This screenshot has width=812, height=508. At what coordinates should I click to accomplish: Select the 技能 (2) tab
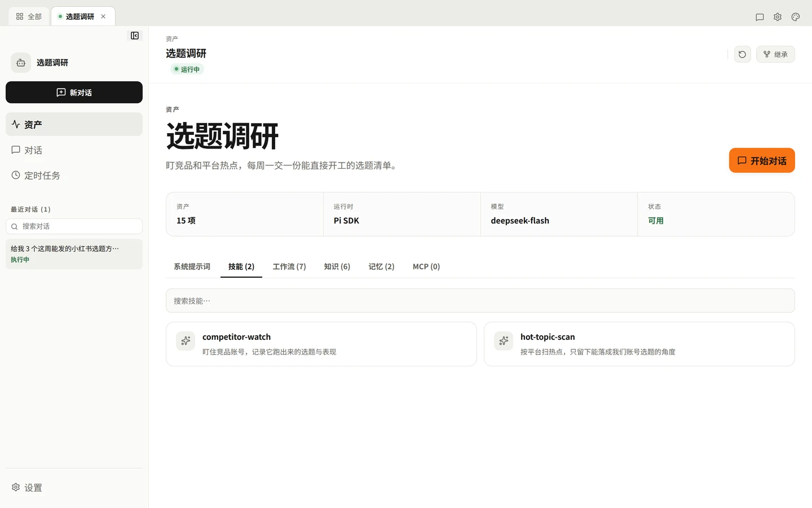(241, 266)
